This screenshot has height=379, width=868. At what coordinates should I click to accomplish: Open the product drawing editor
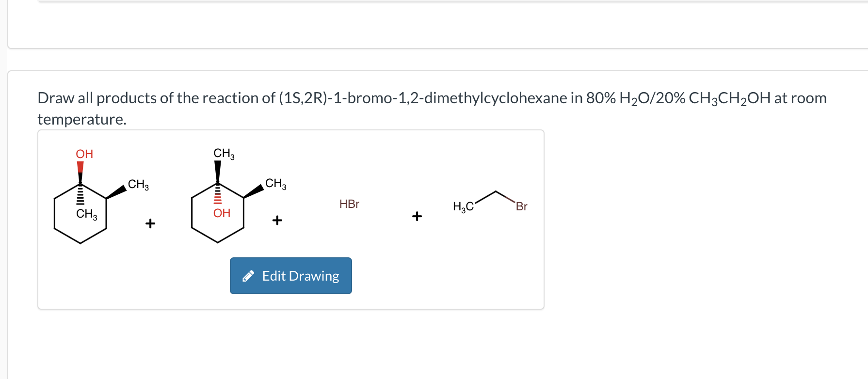coord(290,275)
